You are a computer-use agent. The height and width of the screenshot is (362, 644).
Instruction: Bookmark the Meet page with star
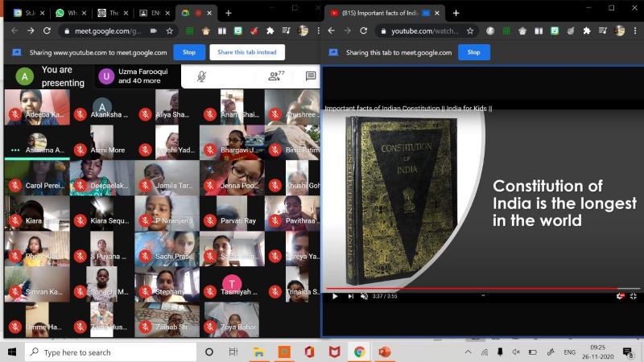click(169, 31)
